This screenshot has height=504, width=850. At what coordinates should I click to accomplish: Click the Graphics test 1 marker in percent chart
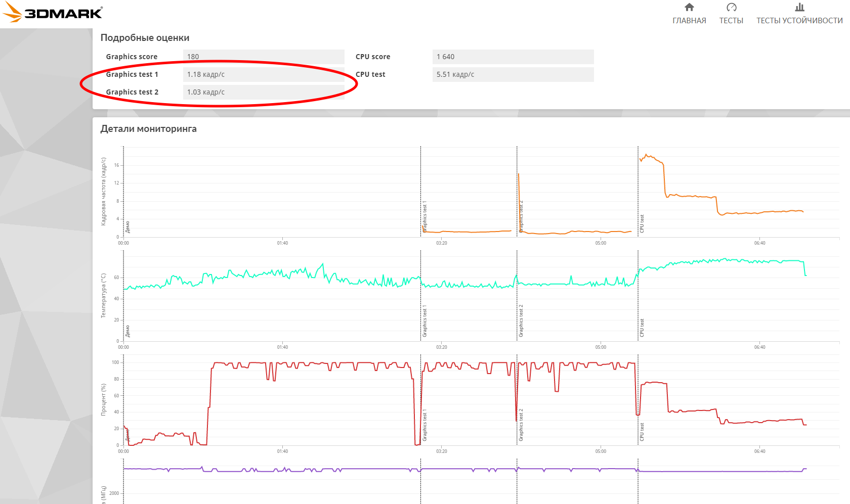click(x=424, y=425)
